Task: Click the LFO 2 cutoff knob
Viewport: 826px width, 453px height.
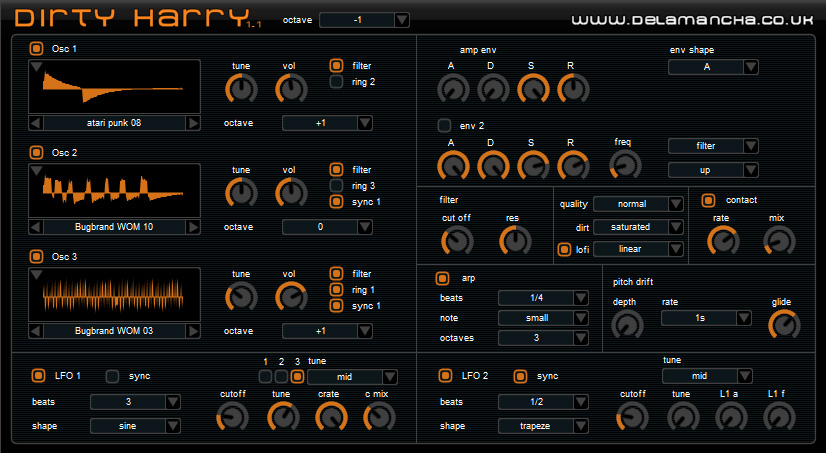Action: click(x=632, y=417)
